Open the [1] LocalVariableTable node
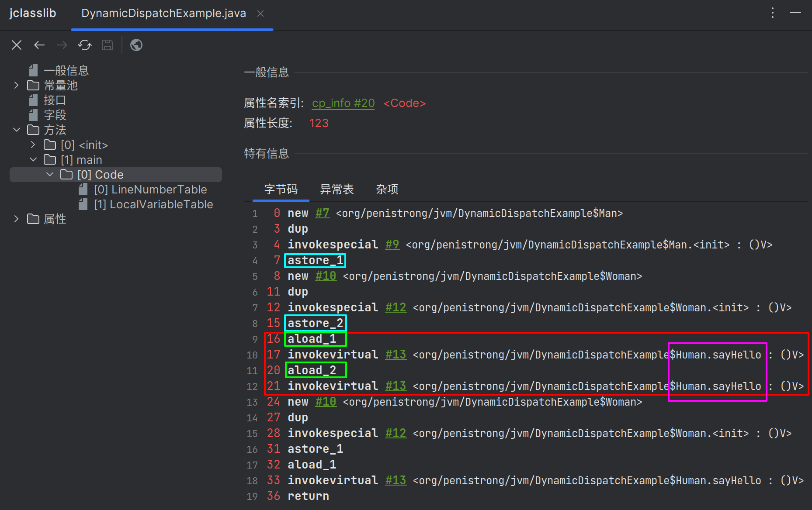 153,204
